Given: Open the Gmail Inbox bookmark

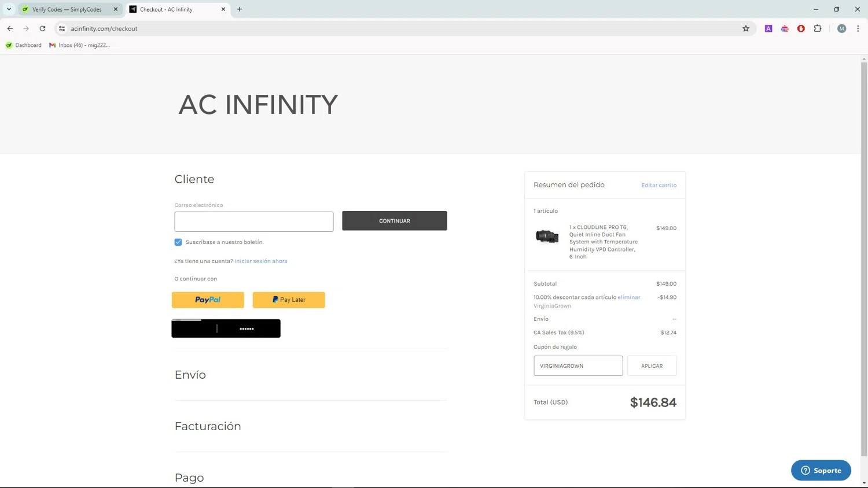Looking at the screenshot, I should pos(79,45).
